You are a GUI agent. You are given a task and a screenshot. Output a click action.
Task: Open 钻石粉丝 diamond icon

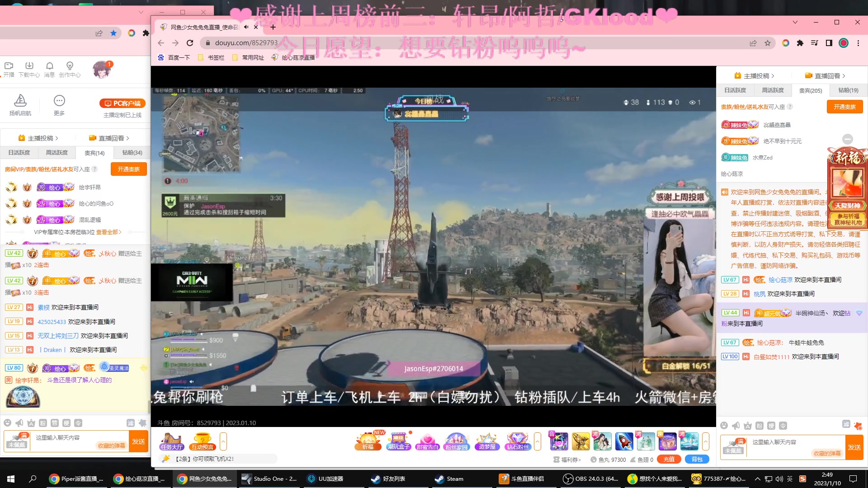[518, 441]
